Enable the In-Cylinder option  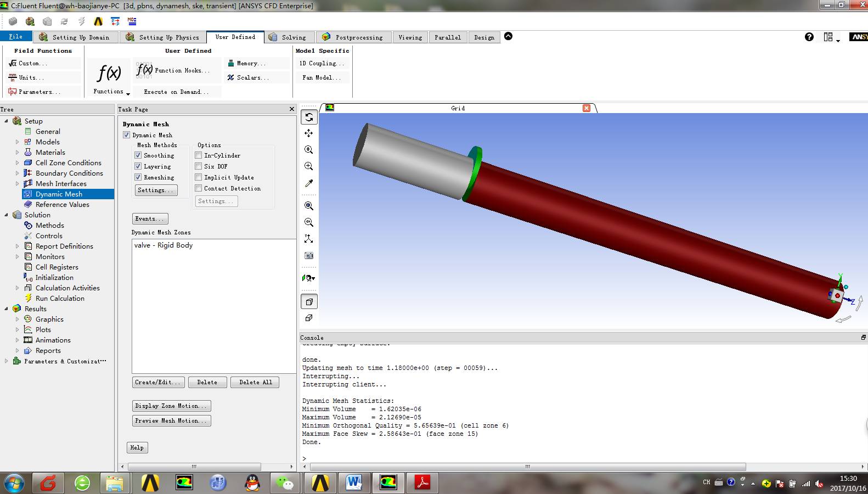pos(199,155)
